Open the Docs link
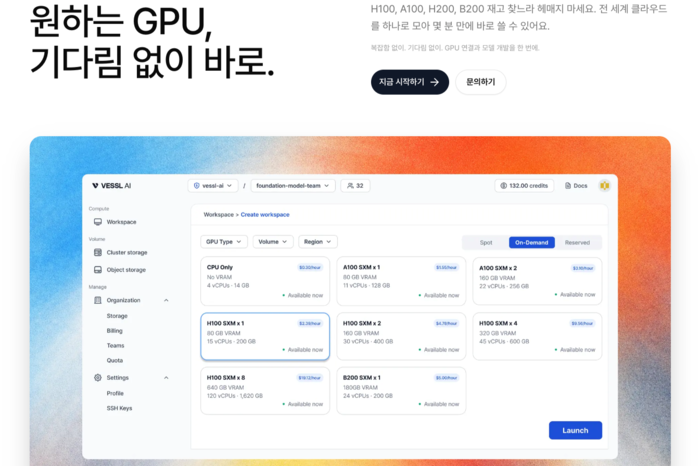Viewport: 700px width, 466px height. [x=576, y=186]
